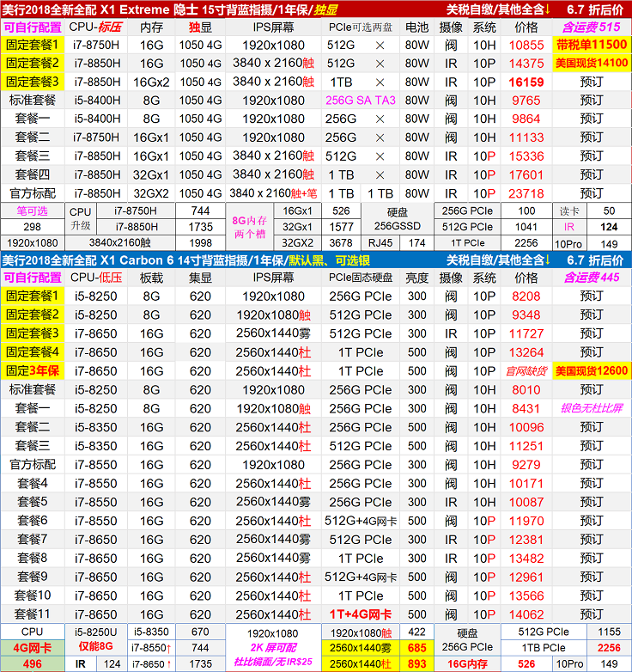
Task: Select the 美国现货14100 cell
Action: 592,64
